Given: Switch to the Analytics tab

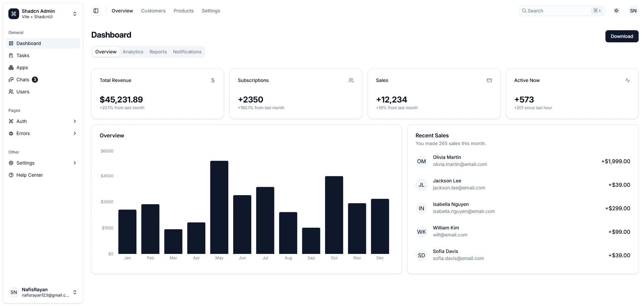Looking at the screenshot, I should pos(133,52).
